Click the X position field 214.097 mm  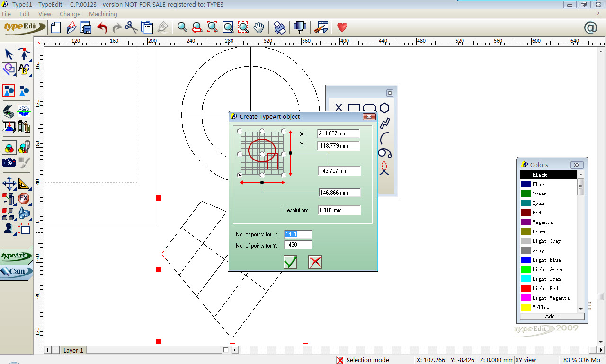tap(339, 134)
